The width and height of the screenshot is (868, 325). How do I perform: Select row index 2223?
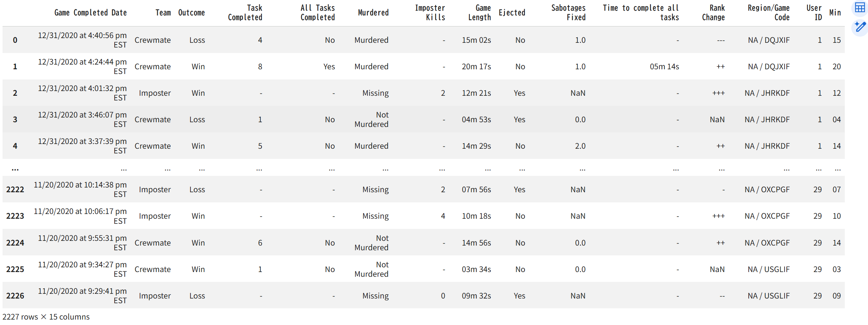pyautogui.click(x=15, y=216)
